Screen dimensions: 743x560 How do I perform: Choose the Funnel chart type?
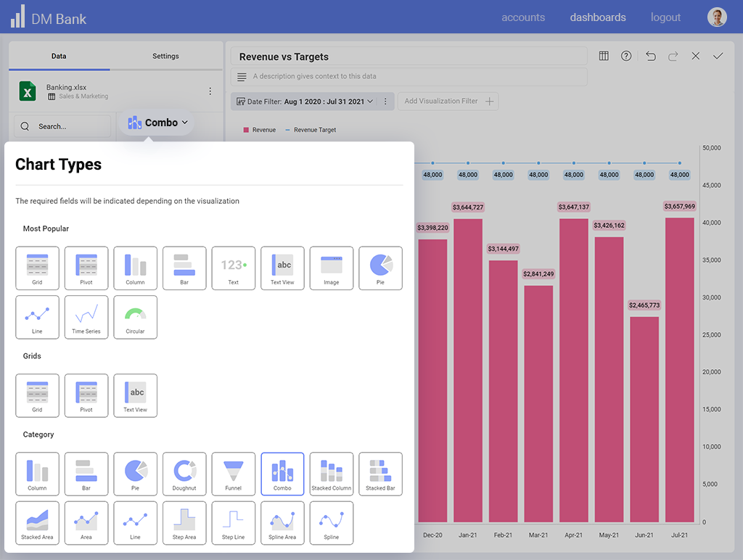[x=233, y=474]
